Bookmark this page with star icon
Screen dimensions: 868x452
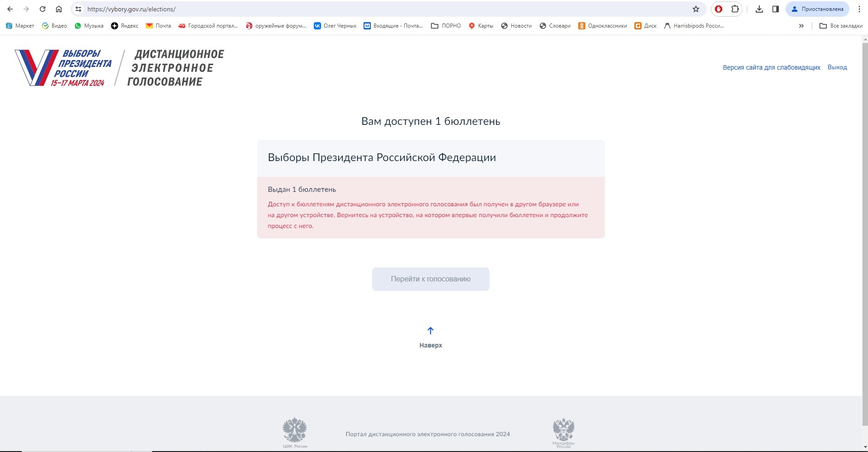pos(696,9)
